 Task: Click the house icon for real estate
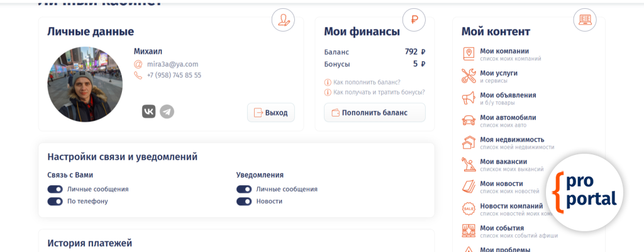tap(469, 142)
